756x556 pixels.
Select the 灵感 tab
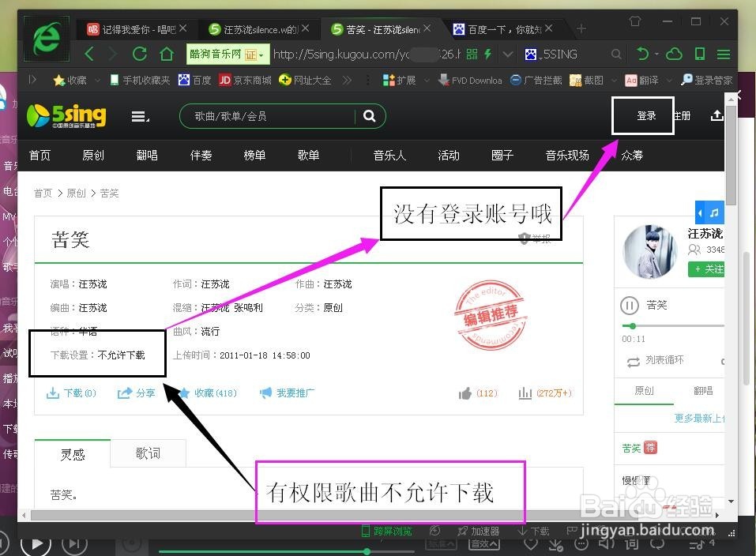tap(73, 454)
